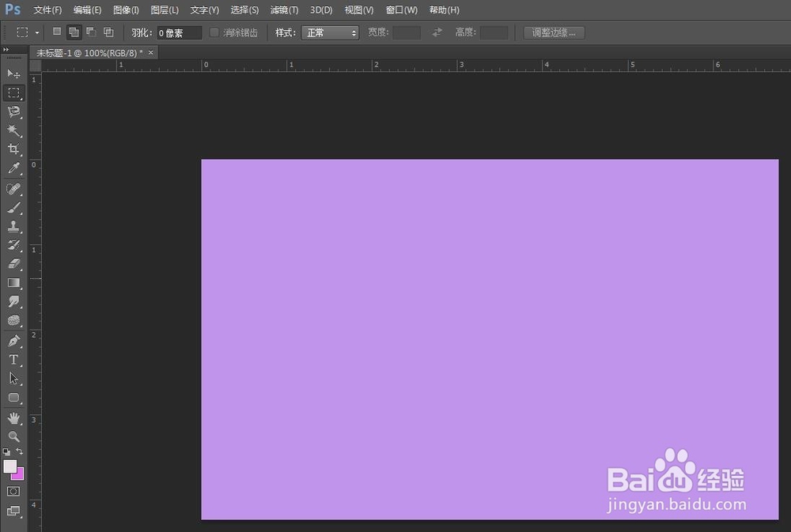Change the screen mode
This screenshot has width=791, height=532.
pos(13,511)
